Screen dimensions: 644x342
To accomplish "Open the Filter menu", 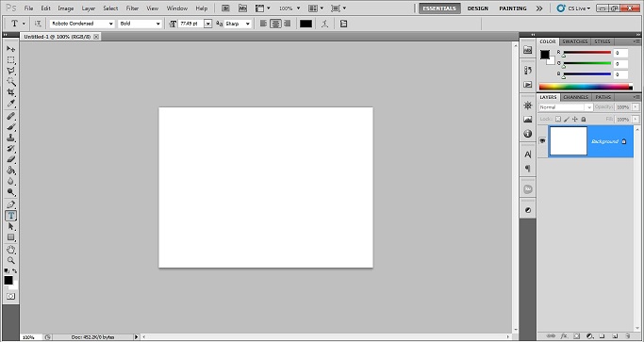I will (132, 8).
